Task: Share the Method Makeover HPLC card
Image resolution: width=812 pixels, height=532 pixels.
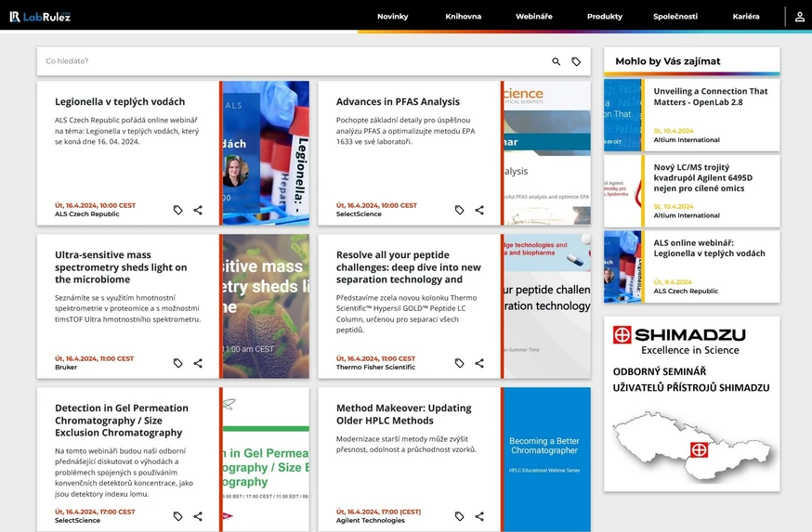Action: click(x=479, y=516)
